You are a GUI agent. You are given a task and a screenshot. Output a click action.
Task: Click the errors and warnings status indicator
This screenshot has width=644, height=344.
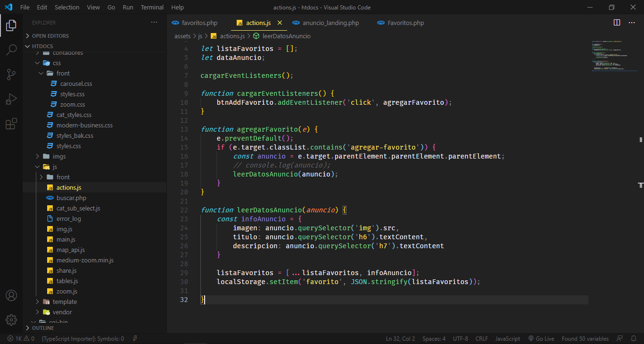pos(21,338)
